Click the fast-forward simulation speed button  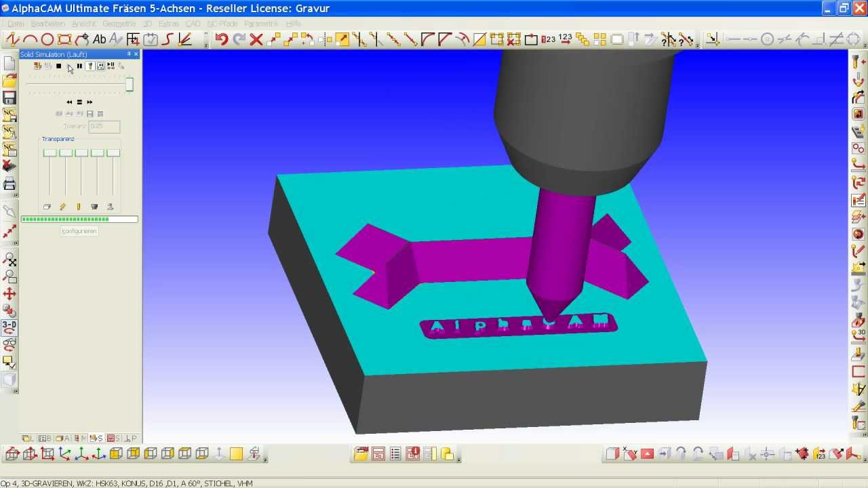pyautogui.click(x=90, y=102)
